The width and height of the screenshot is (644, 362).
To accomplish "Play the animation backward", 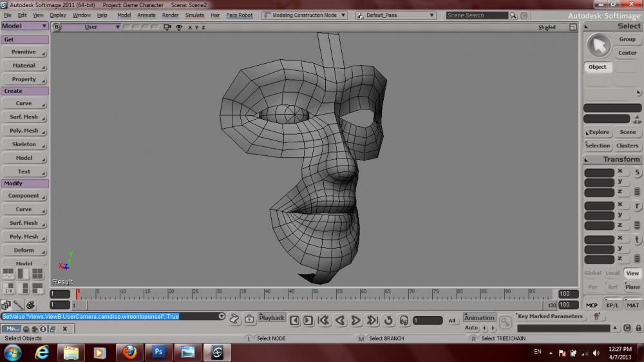I will click(339, 320).
